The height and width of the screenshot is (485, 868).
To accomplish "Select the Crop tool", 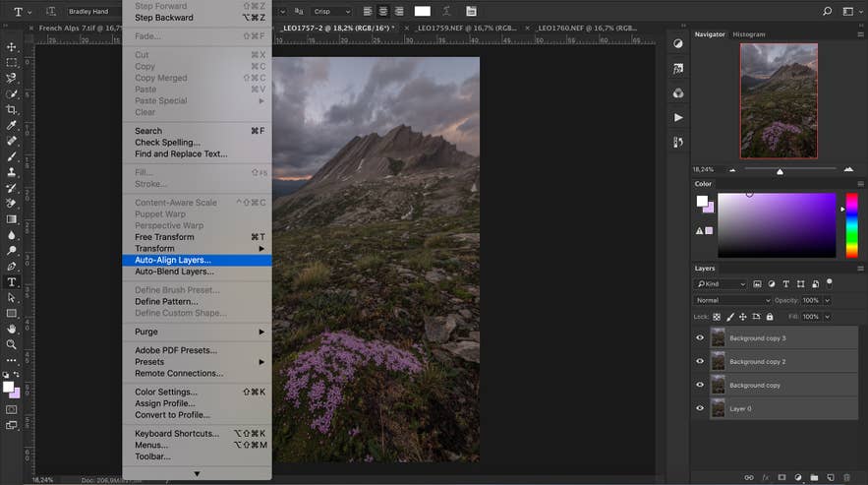I will coord(11,110).
